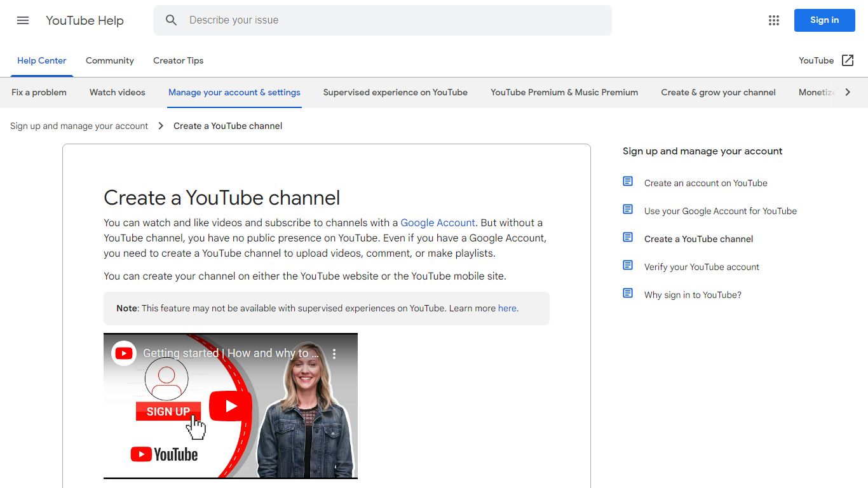Click document icon beside Why sign in to YouTube

click(x=628, y=294)
